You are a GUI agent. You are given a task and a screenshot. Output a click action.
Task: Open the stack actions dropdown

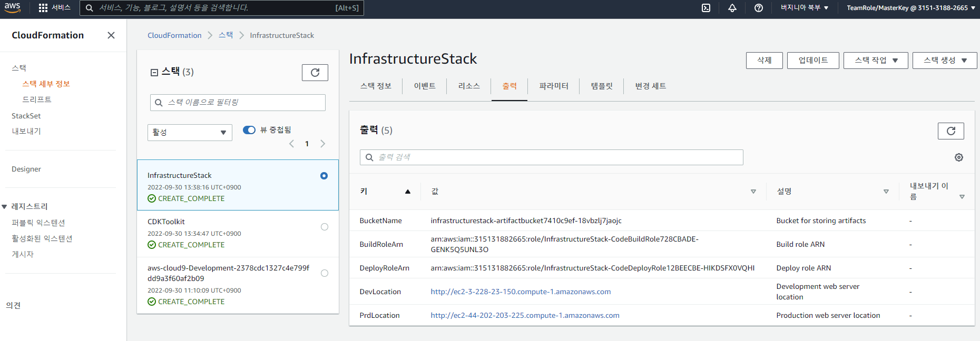coord(876,61)
